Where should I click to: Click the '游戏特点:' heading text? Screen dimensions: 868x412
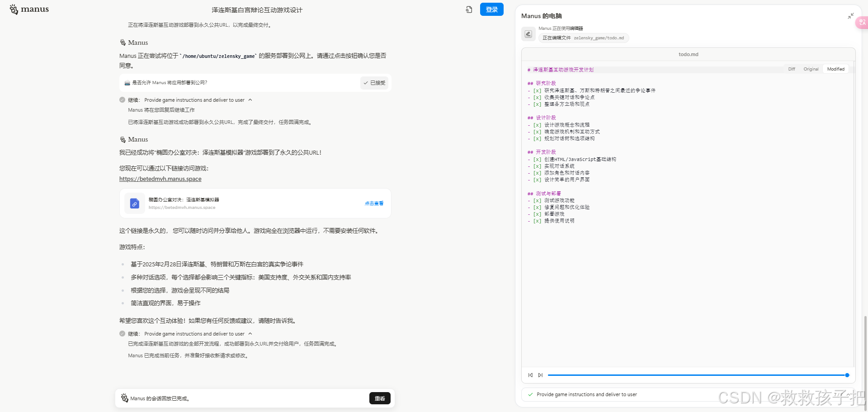pos(132,247)
